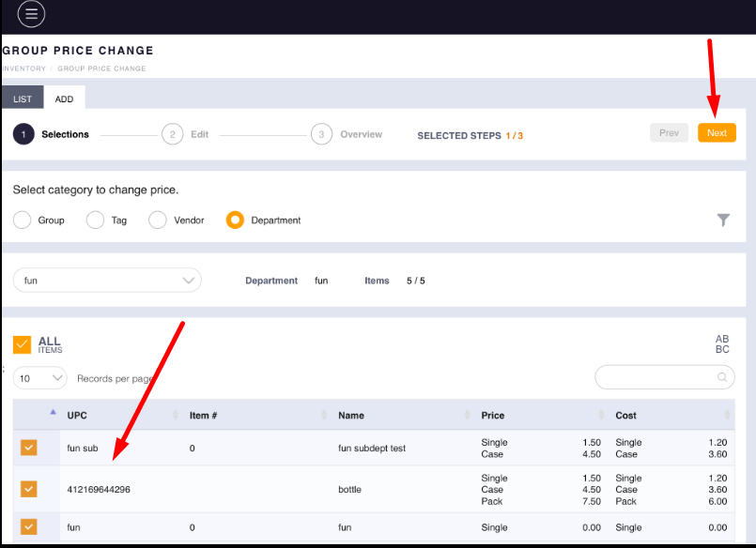Toggle checkbox for fun sub row
756x548 pixels.
[29, 448]
